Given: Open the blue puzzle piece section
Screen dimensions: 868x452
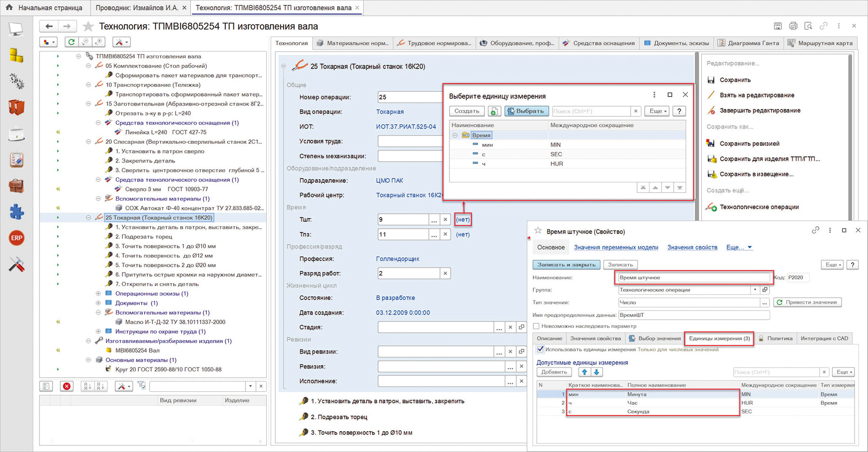Looking at the screenshot, I should pos(16,212).
